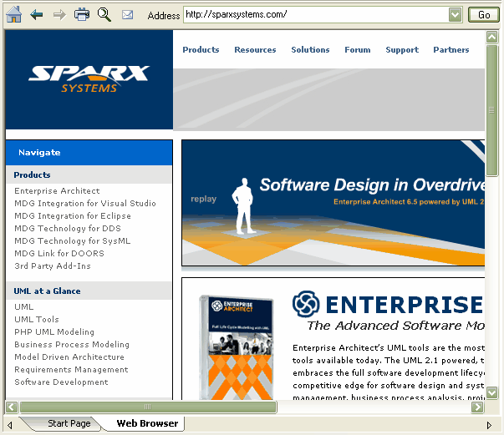
Task: Open the Resources top navigation menu
Action: click(x=255, y=50)
